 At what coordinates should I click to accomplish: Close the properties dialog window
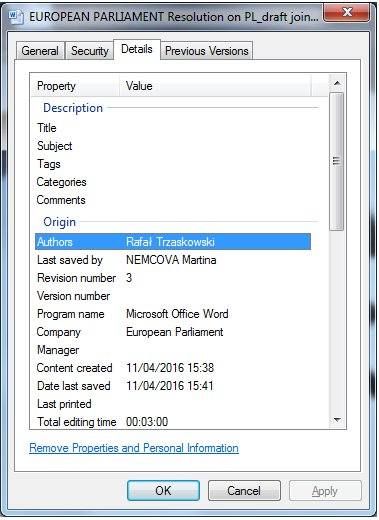tap(346, 14)
